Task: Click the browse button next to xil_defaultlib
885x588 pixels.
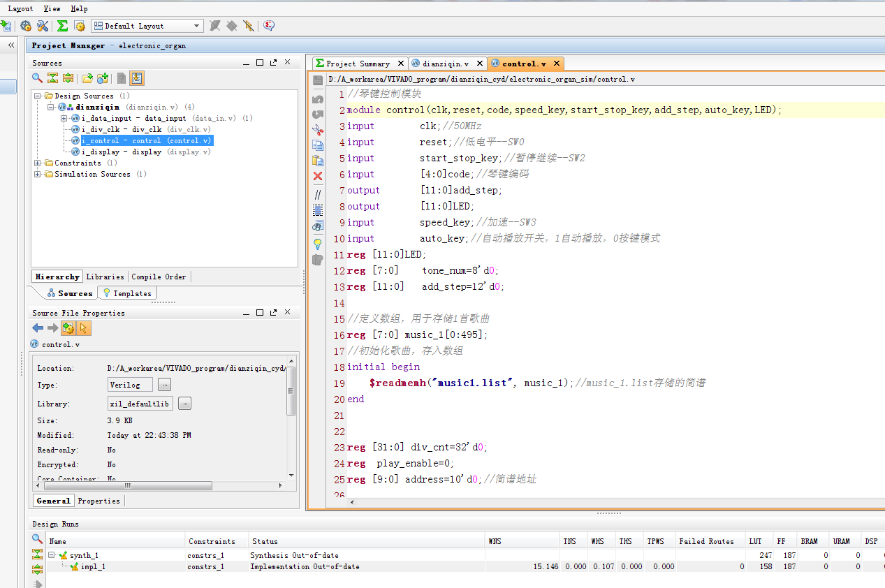Action: click(185, 404)
